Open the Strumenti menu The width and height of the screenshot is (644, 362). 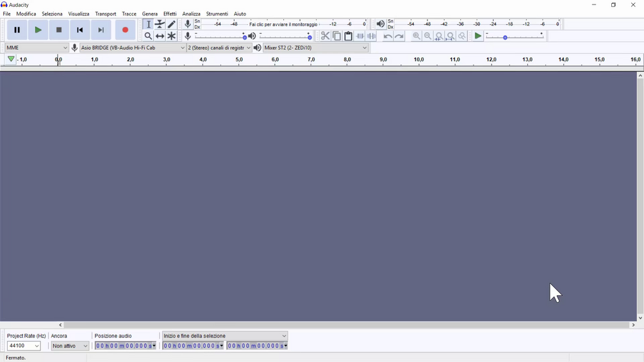217,13
